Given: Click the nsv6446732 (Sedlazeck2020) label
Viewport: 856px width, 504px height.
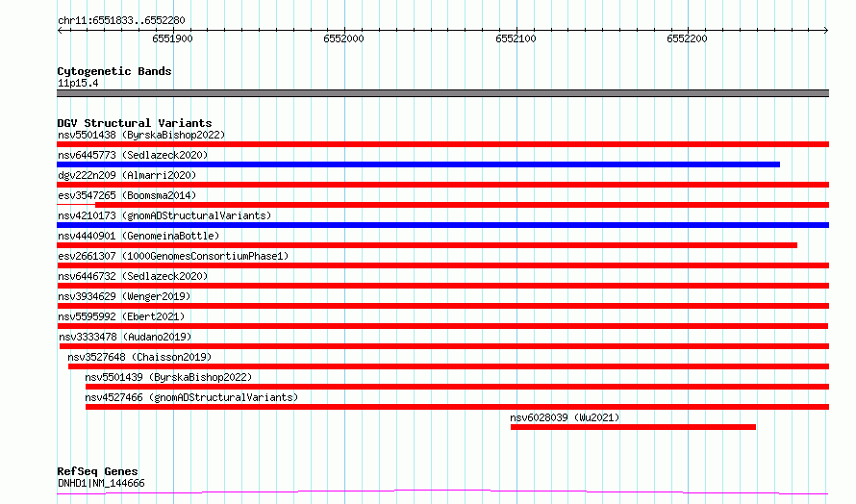Looking at the screenshot, I should pos(133,276).
